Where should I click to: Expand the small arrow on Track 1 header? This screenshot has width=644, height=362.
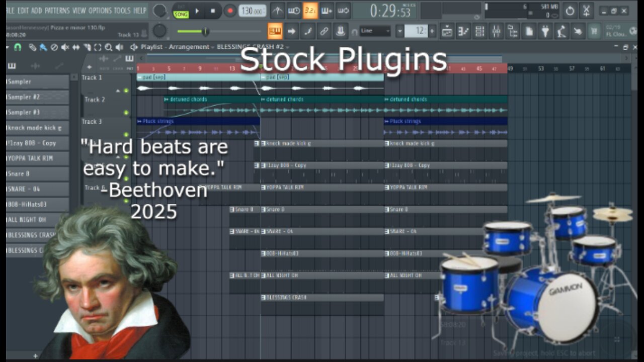coord(118,90)
